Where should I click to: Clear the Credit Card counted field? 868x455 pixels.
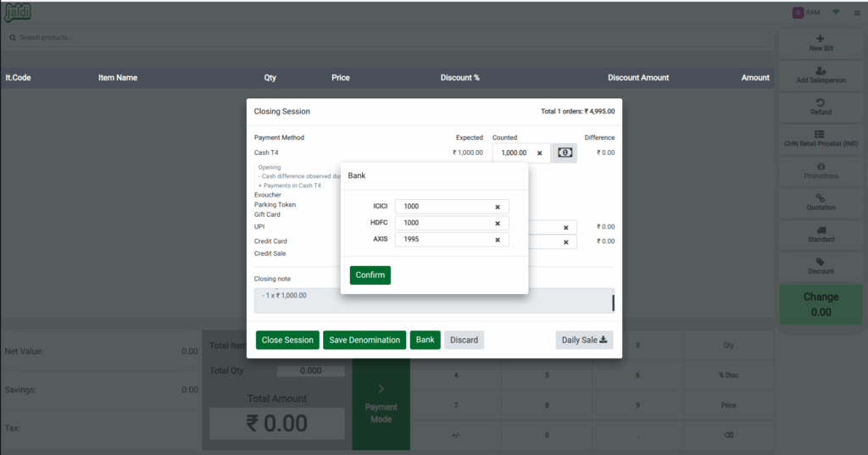[x=565, y=241]
